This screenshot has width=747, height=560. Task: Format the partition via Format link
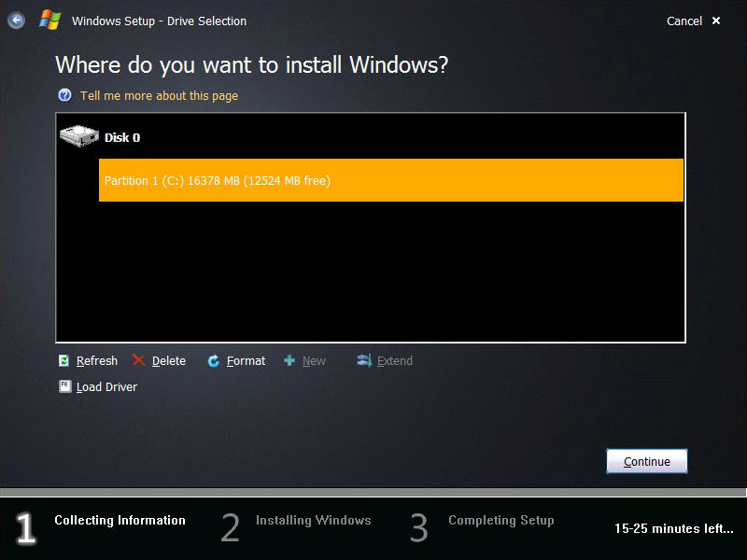pyautogui.click(x=246, y=361)
